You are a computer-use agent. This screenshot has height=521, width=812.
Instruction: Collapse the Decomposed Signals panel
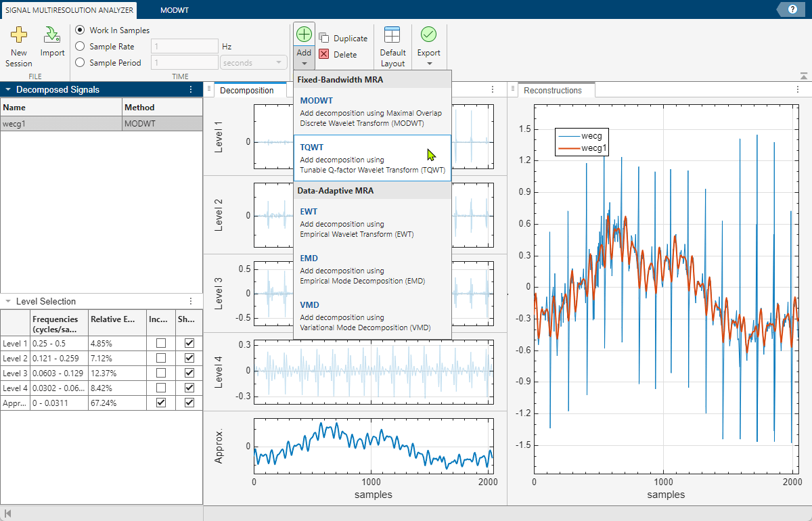point(7,89)
